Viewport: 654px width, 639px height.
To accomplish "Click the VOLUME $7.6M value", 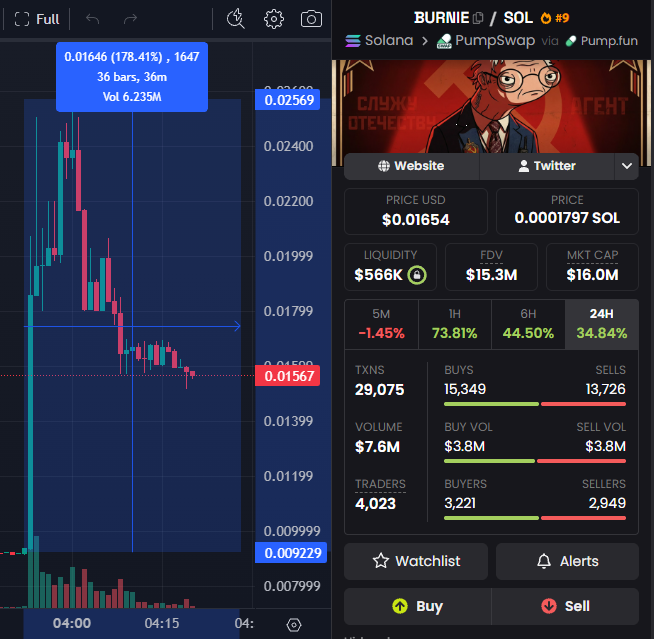I will point(377,447).
